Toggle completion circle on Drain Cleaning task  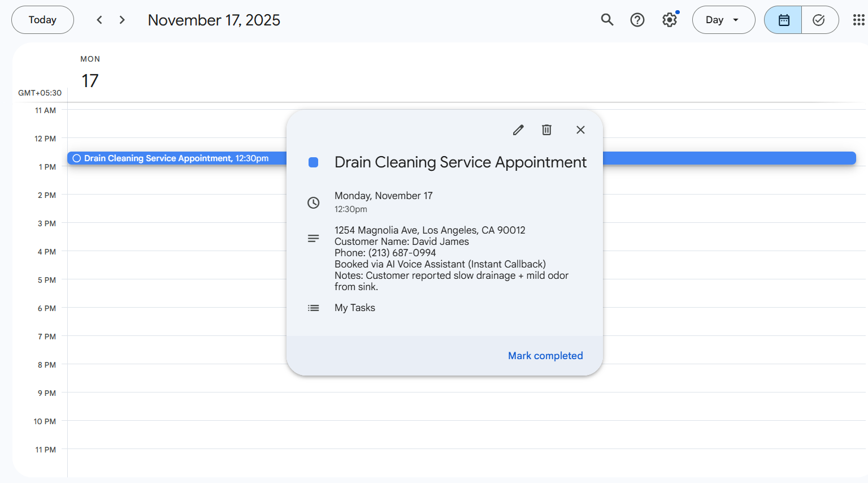[x=77, y=158]
